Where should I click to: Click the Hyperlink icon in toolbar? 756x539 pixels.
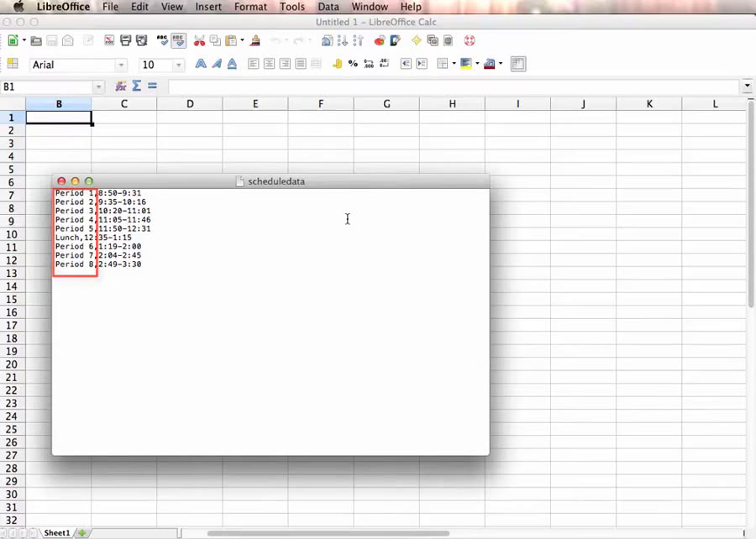tap(327, 40)
